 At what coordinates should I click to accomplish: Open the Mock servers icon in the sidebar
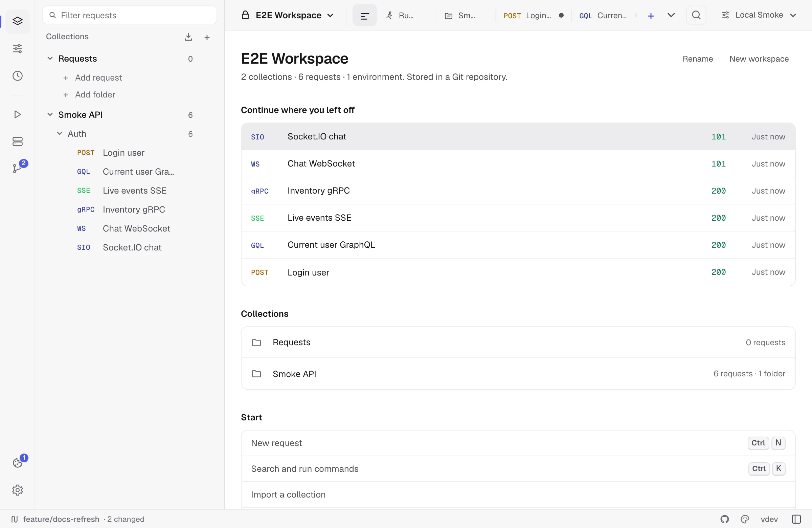coord(17,141)
